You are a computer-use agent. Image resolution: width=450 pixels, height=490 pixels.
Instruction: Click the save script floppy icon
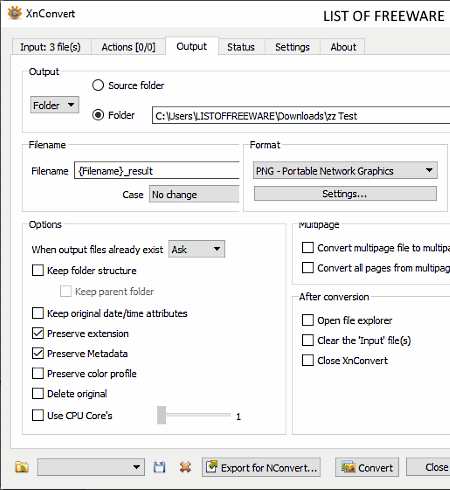[159, 467]
